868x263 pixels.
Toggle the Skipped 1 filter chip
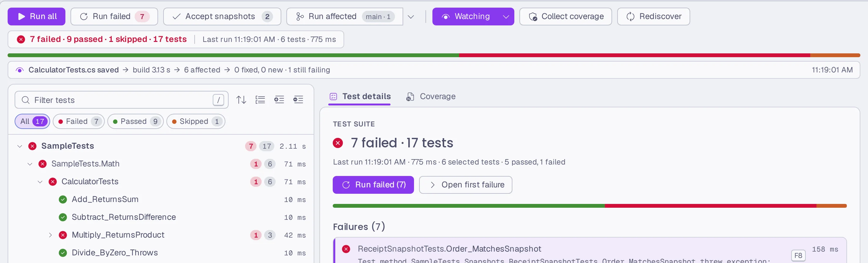click(x=196, y=121)
